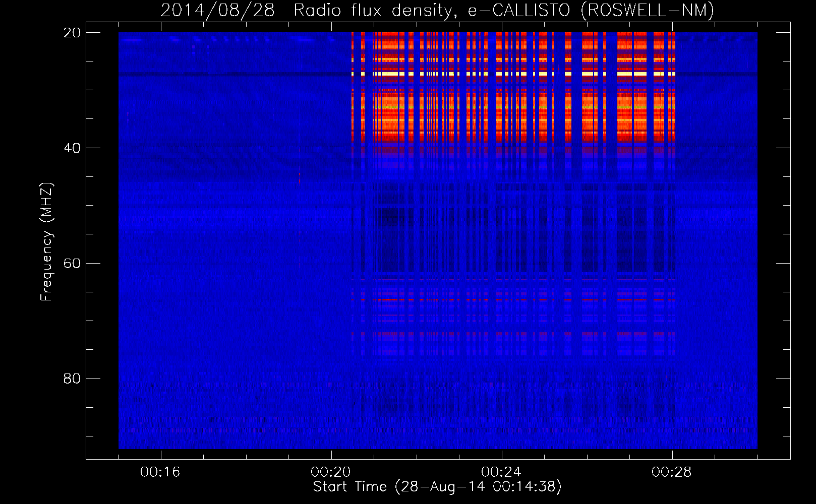This screenshot has height=504, width=816.
Task: Click the time tick label '00:16'
Action: [x=160, y=472]
